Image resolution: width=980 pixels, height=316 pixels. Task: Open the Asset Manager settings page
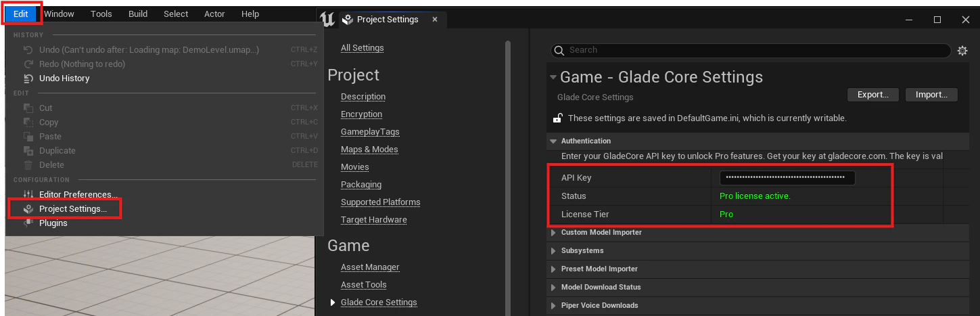click(x=370, y=267)
